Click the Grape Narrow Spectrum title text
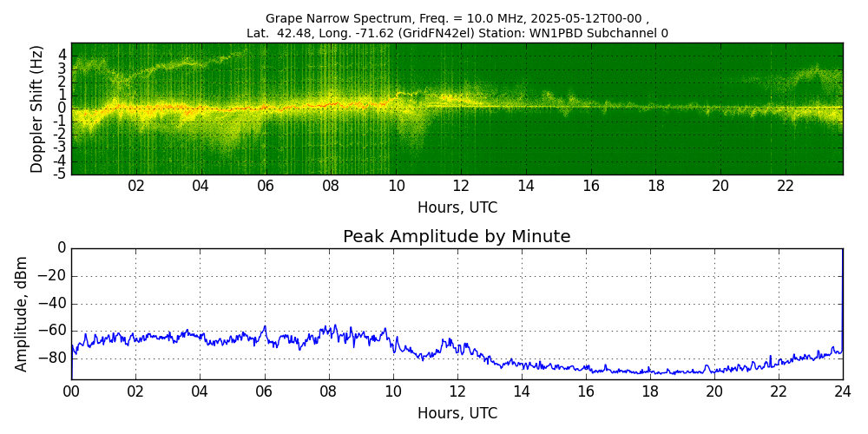The image size is (868, 434). pos(457,18)
